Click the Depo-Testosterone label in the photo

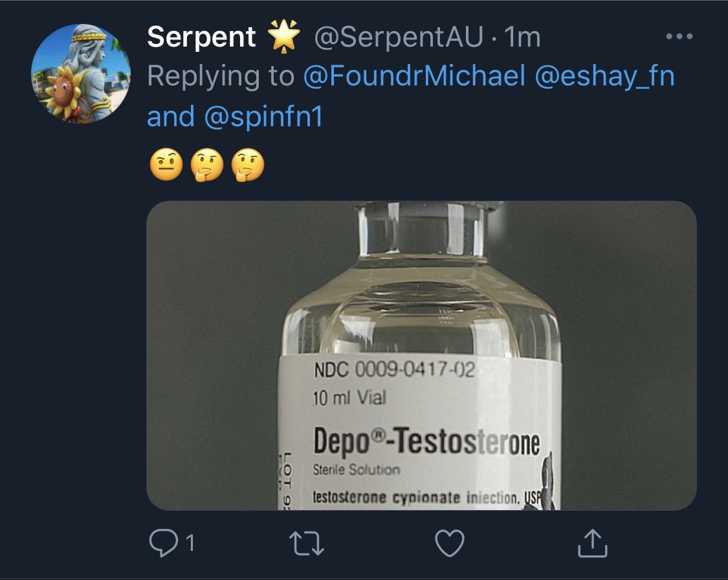coord(426,442)
